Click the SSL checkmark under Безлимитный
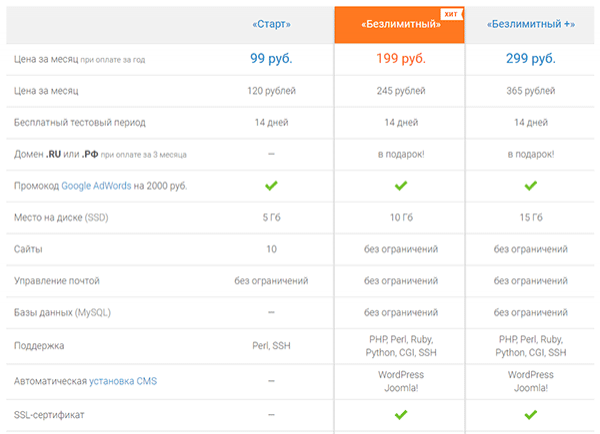This screenshot has height=434, width=600. point(401,414)
